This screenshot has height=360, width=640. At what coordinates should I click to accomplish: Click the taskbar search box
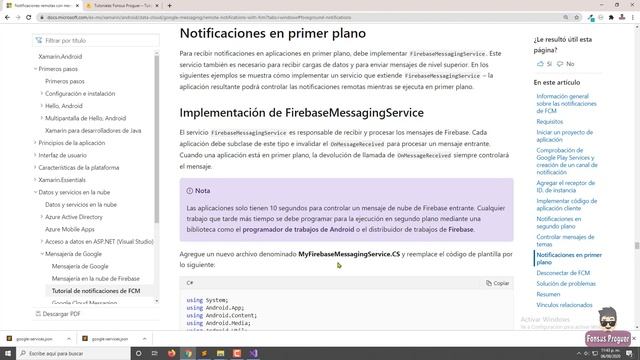pos(73,353)
